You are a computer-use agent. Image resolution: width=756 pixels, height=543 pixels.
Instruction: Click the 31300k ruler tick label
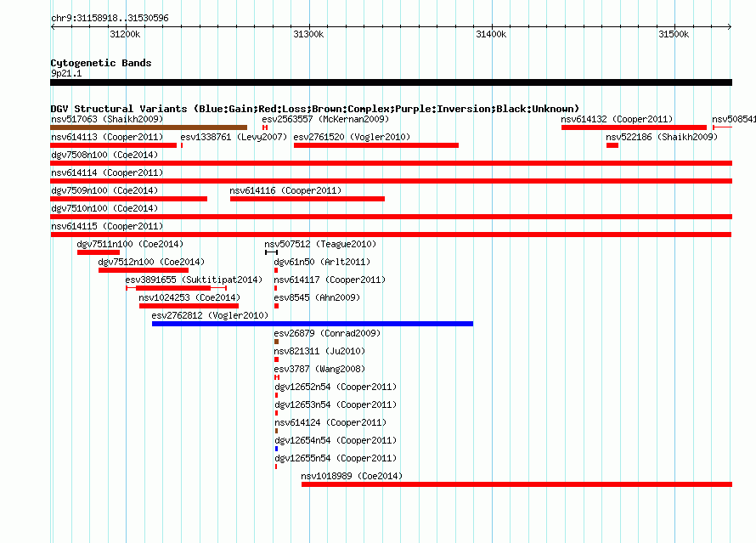coord(308,34)
